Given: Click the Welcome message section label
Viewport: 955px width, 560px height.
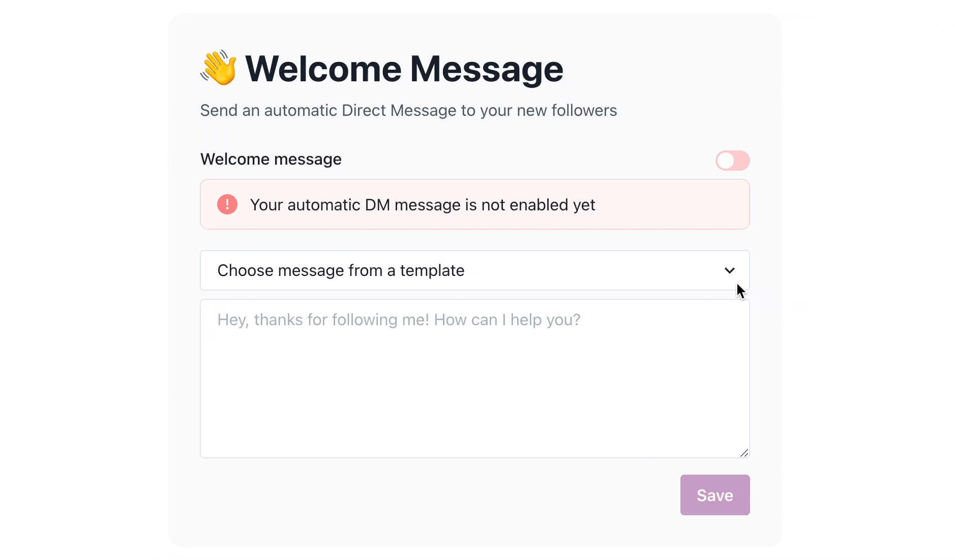Looking at the screenshot, I should (x=271, y=159).
